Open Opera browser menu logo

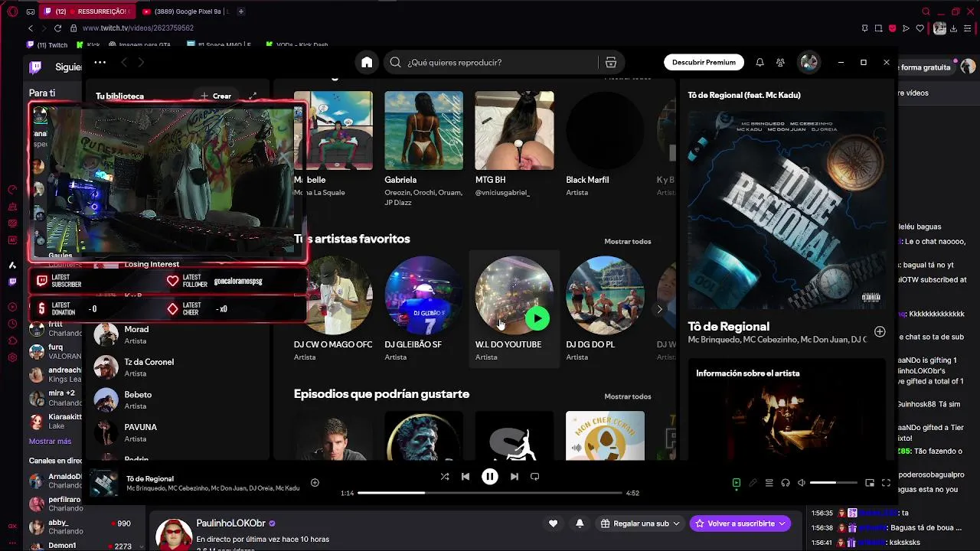11,11
